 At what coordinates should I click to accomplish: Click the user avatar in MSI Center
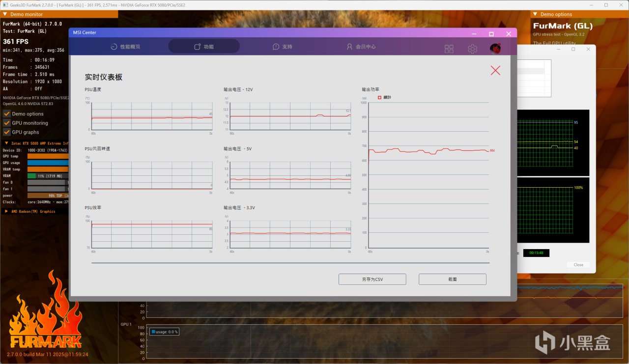tap(495, 49)
